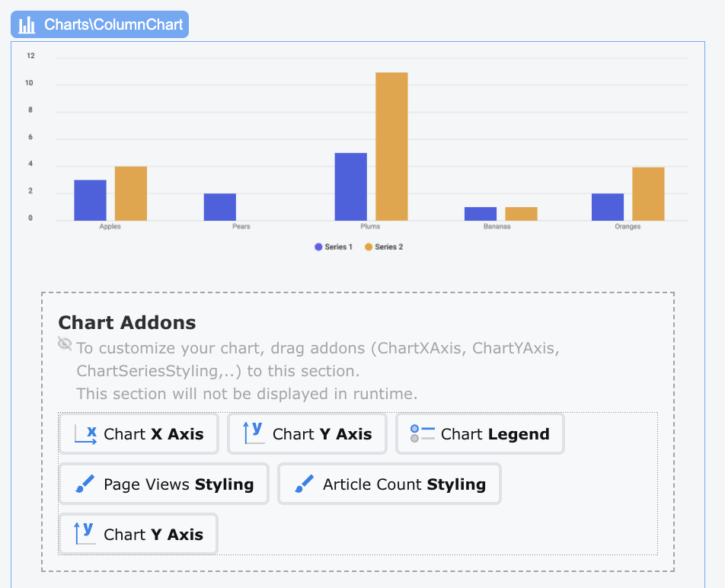Image resolution: width=725 pixels, height=588 pixels.
Task: Open the Chart X Axis addon
Action: (x=139, y=433)
